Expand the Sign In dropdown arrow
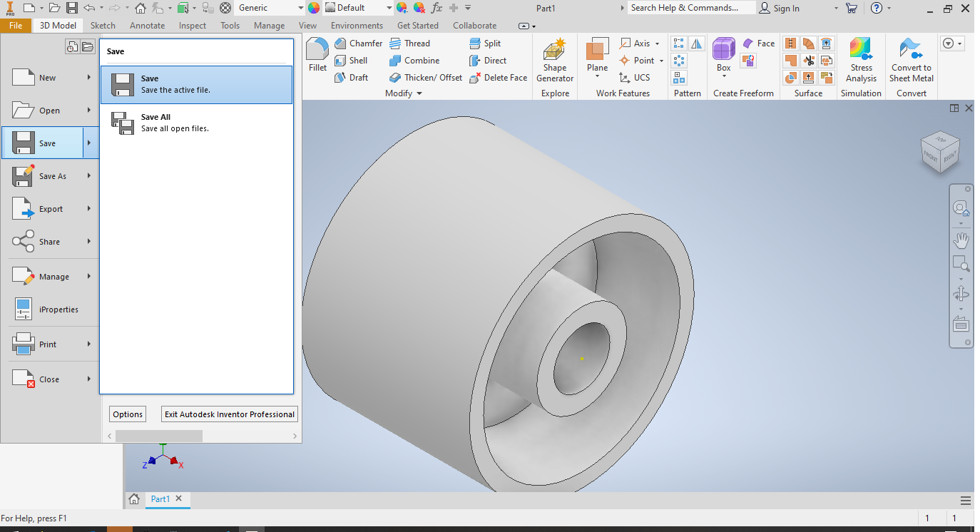The image size is (980, 532). (x=837, y=9)
